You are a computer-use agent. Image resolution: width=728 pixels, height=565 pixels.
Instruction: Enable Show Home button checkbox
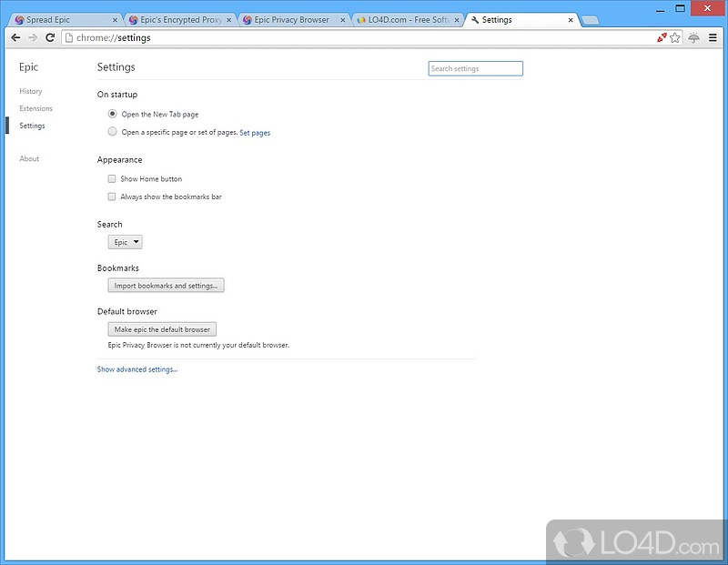111,178
